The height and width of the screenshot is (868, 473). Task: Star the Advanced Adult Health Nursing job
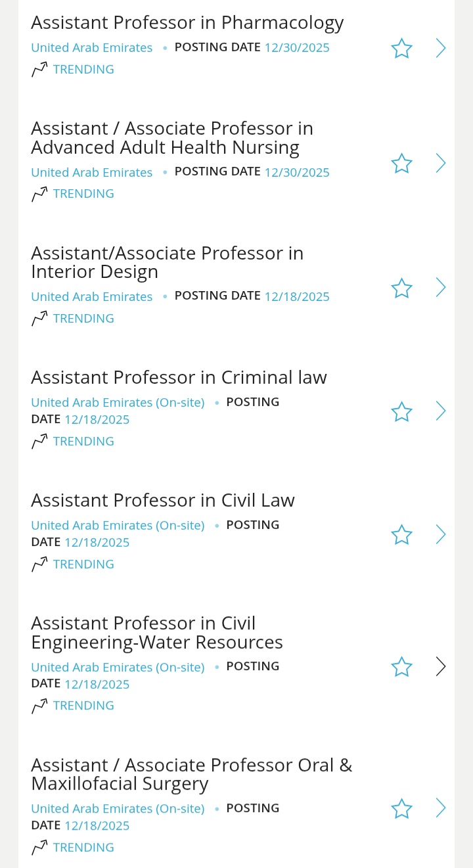tap(401, 163)
